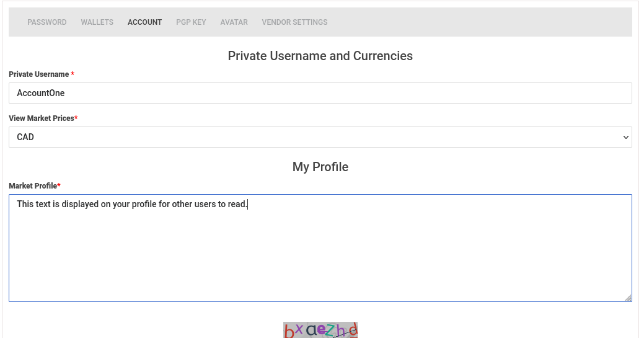The width and height of the screenshot is (644, 338).
Task: Click the red asterisk beside Private Username
Action: (x=73, y=74)
